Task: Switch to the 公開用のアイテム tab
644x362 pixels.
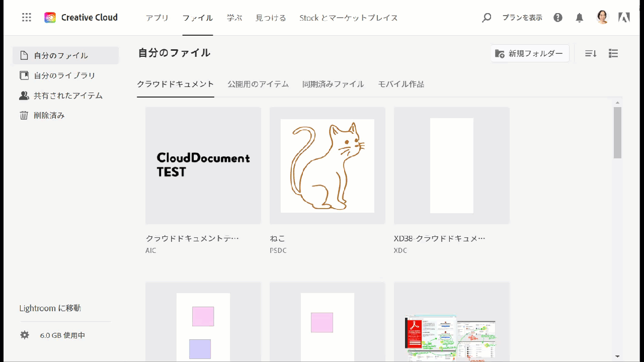Action: point(258,84)
